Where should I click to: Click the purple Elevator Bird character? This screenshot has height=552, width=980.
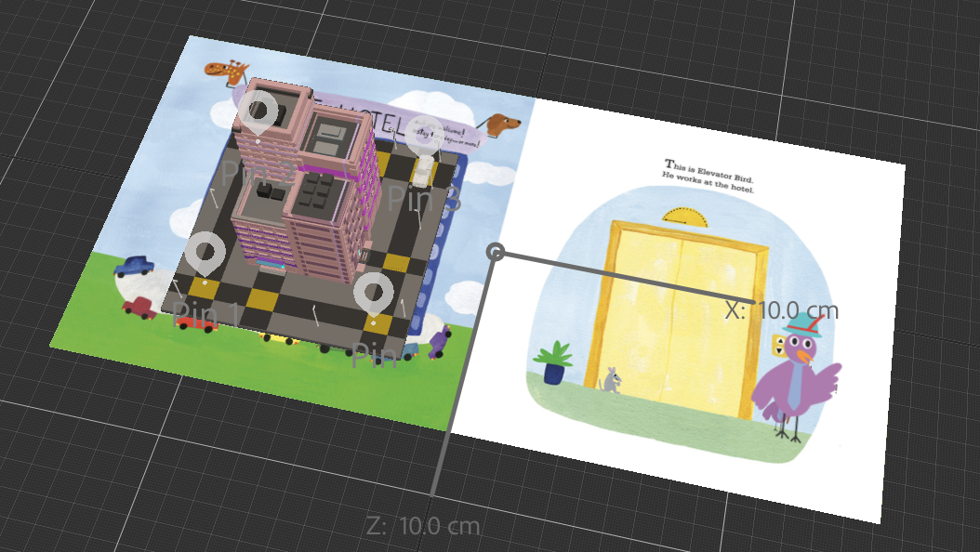(x=797, y=377)
